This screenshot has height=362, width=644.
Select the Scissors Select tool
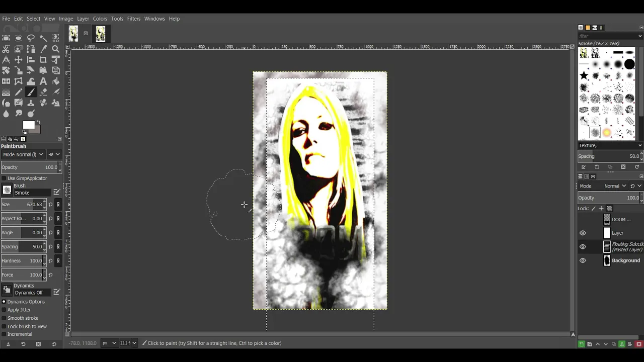tap(6, 49)
